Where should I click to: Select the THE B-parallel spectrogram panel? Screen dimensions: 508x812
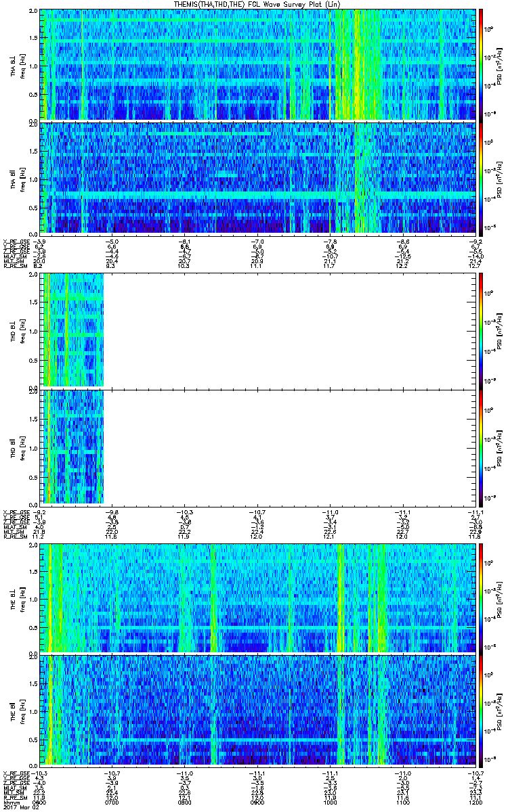pyautogui.click(x=258, y=710)
